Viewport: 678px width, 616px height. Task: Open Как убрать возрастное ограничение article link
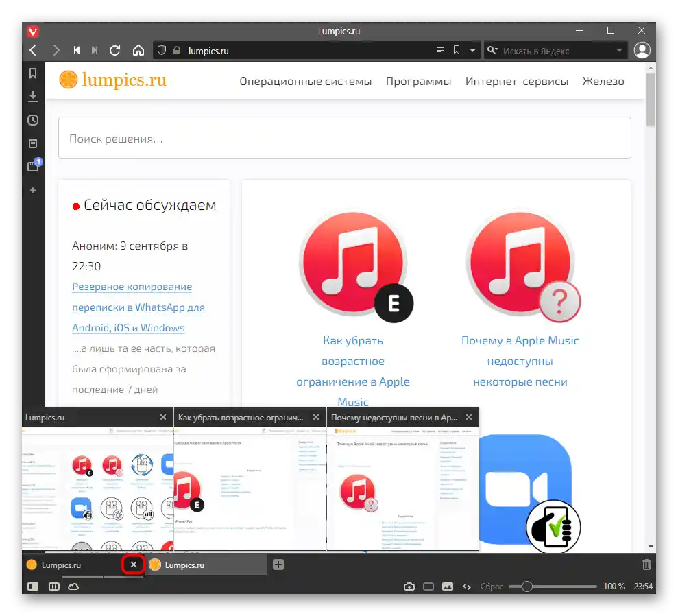353,371
